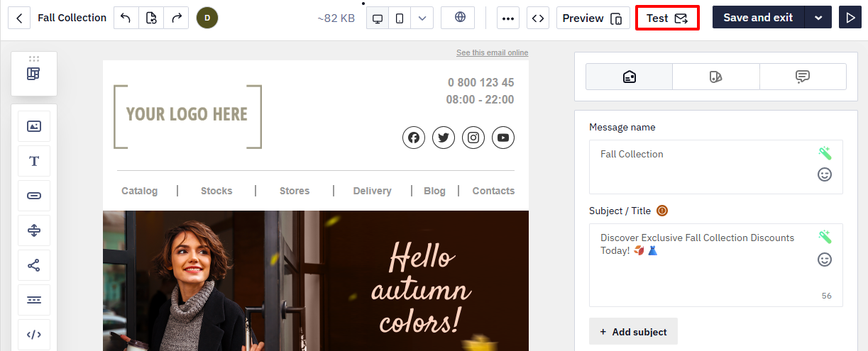The width and height of the screenshot is (868, 351).
Task: Open version history icon
Action: coord(151,18)
